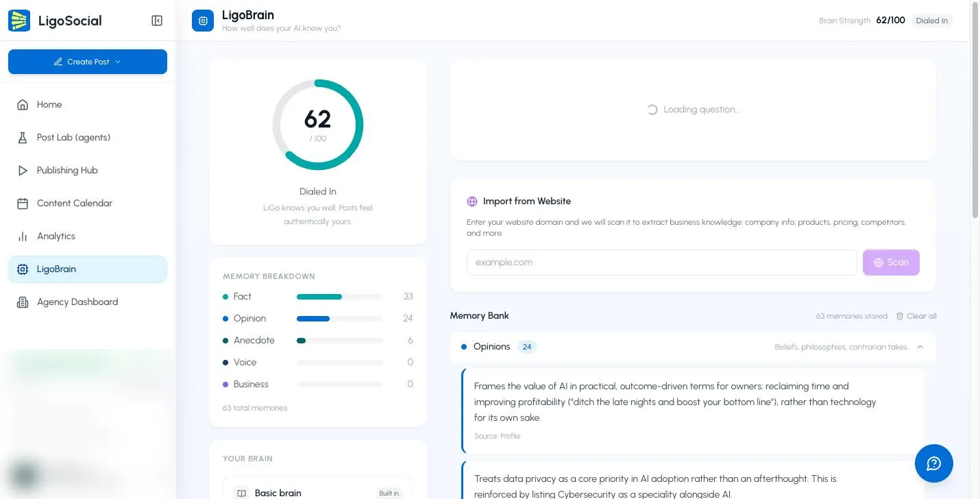
Task: Open the Create Post dropdown
Action: (x=88, y=62)
